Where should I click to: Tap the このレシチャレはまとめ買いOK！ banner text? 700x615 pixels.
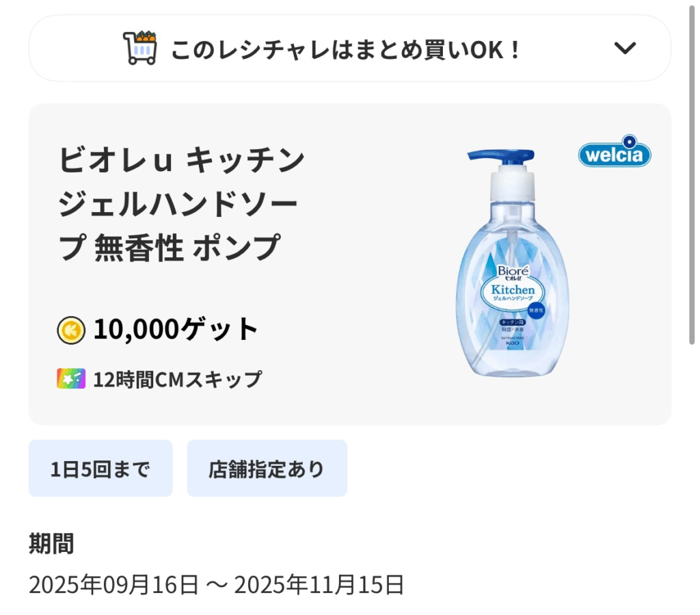point(346,49)
